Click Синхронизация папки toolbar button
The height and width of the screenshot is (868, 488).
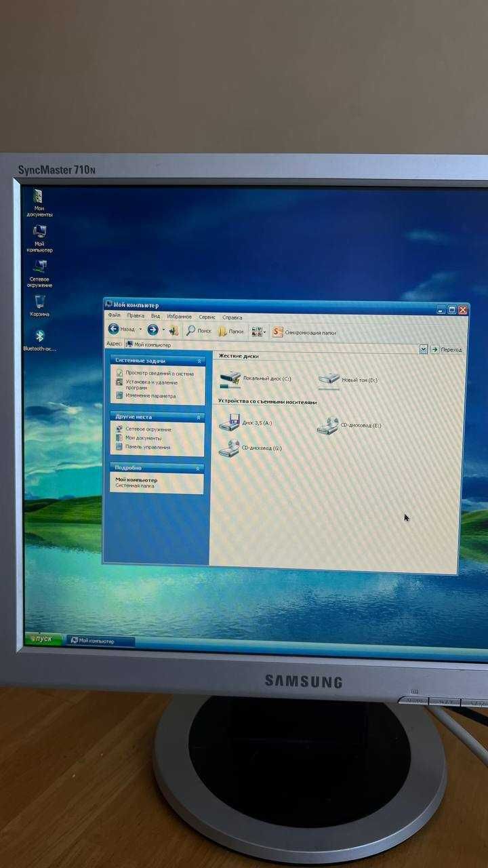304,332
